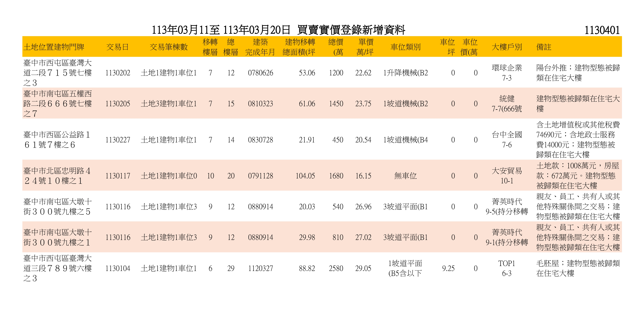This screenshot has height=310, width=644.
Task: Select parking type 1升降機械(B2
Action: pos(405,73)
